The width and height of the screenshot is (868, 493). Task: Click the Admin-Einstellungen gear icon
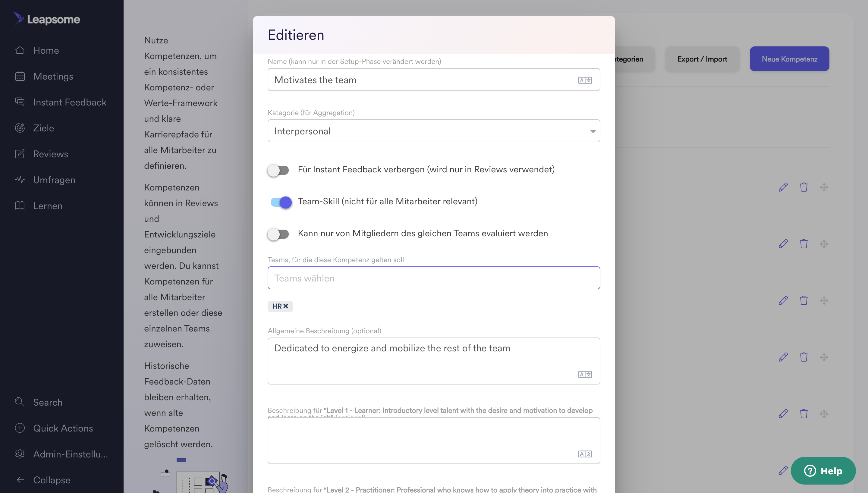point(20,454)
